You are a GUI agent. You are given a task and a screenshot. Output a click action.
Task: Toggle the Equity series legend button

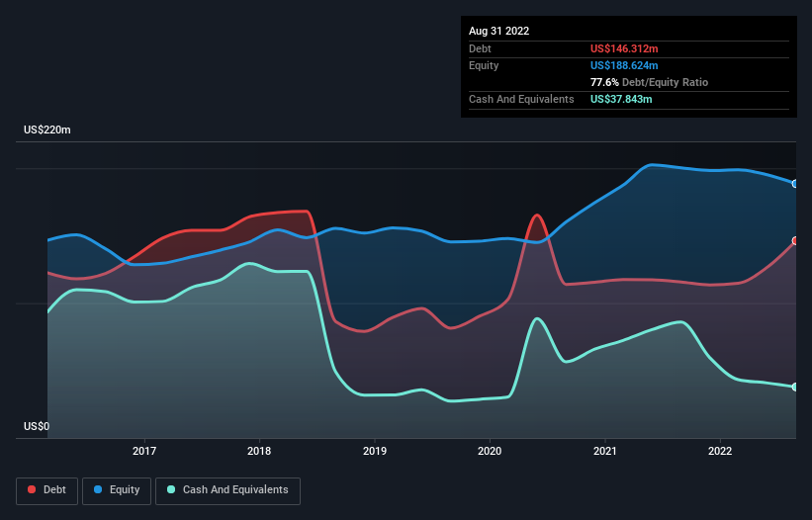[117, 490]
